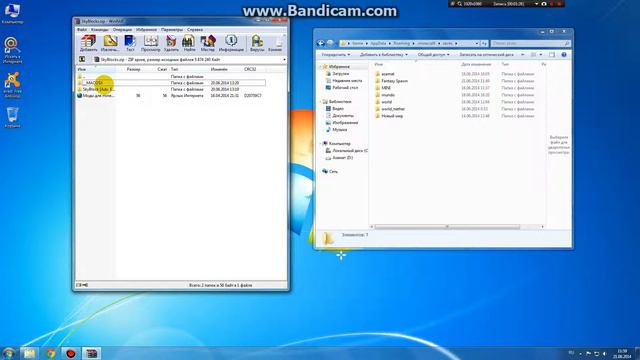The width and height of the screenshot is (640, 360).
Task: Open the Explorer address history dropdown
Action: tap(476, 43)
